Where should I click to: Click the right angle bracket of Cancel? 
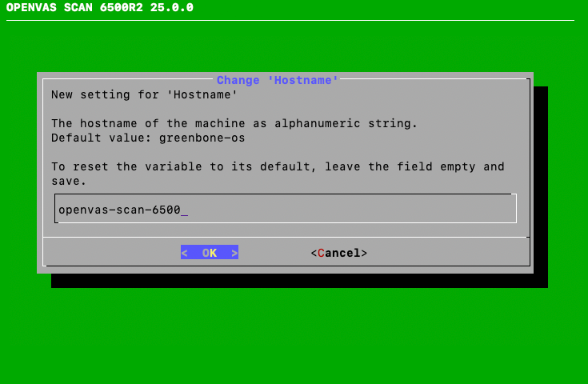point(364,253)
